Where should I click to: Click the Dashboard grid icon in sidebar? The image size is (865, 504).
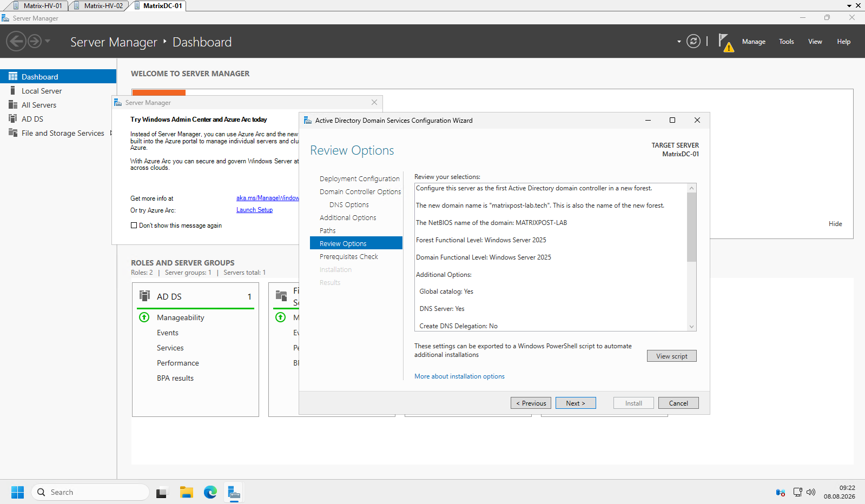tap(13, 76)
